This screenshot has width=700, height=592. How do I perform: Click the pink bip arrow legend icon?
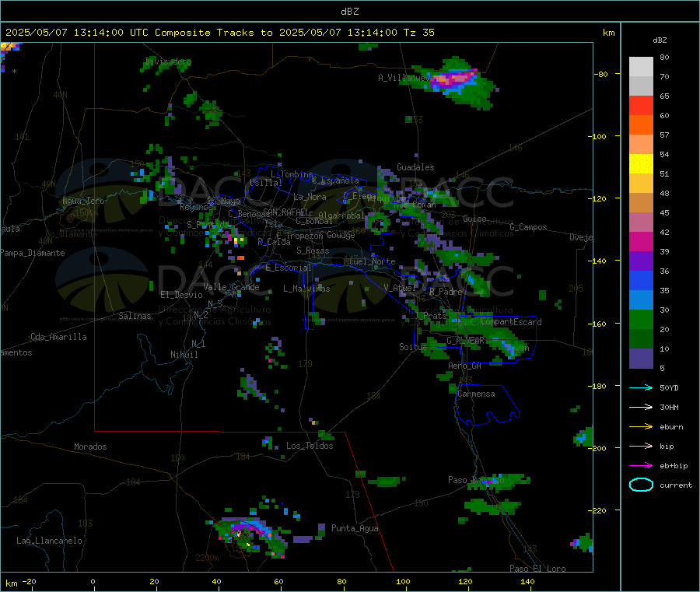pyautogui.click(x=641, y=446)
